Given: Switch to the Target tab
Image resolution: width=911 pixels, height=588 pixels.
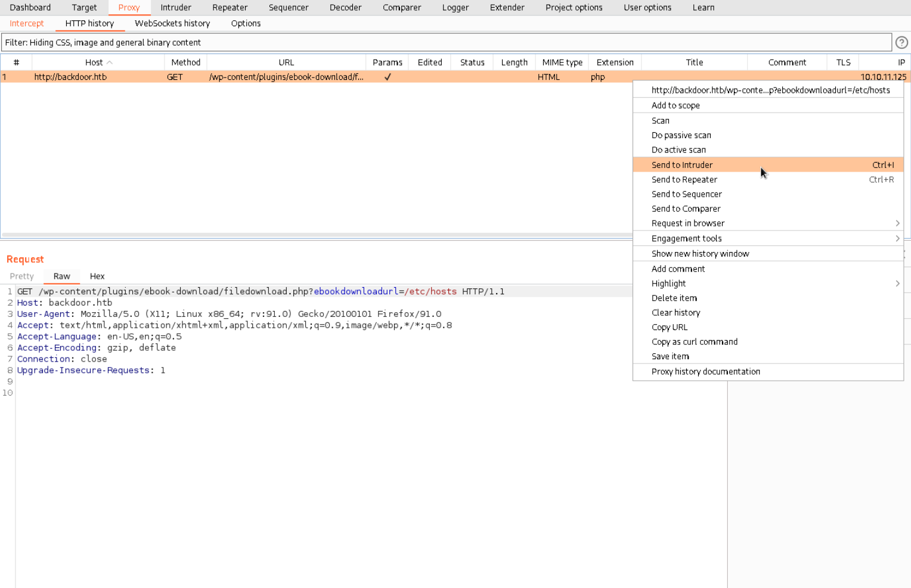Looking at the screenshot, I should 84,7.
